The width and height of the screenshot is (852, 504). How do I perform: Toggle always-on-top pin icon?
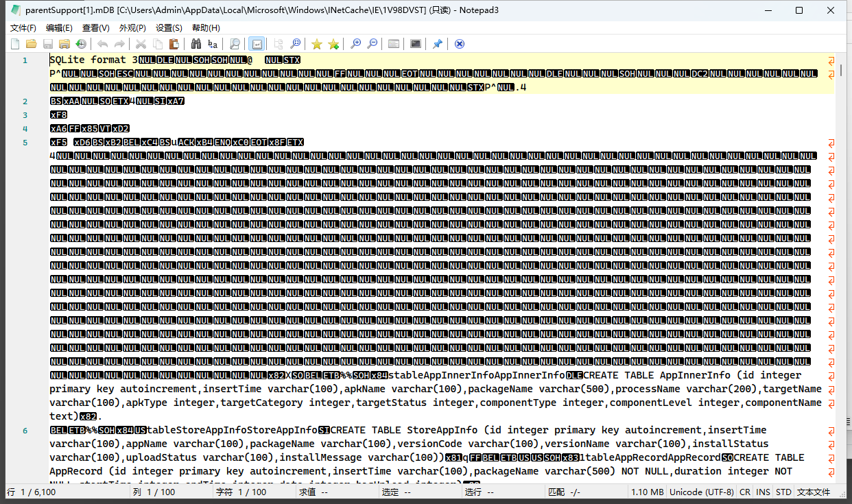(x=438, y=44)
